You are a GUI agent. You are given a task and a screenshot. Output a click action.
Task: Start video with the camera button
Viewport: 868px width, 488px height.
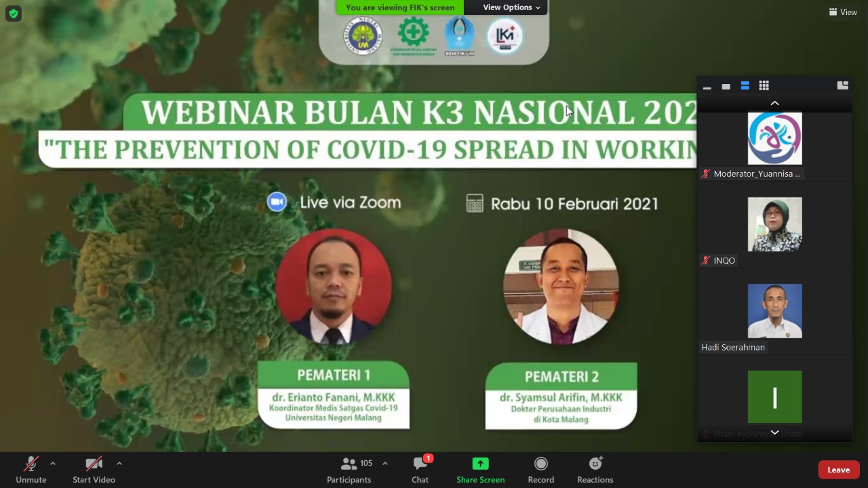94,470
